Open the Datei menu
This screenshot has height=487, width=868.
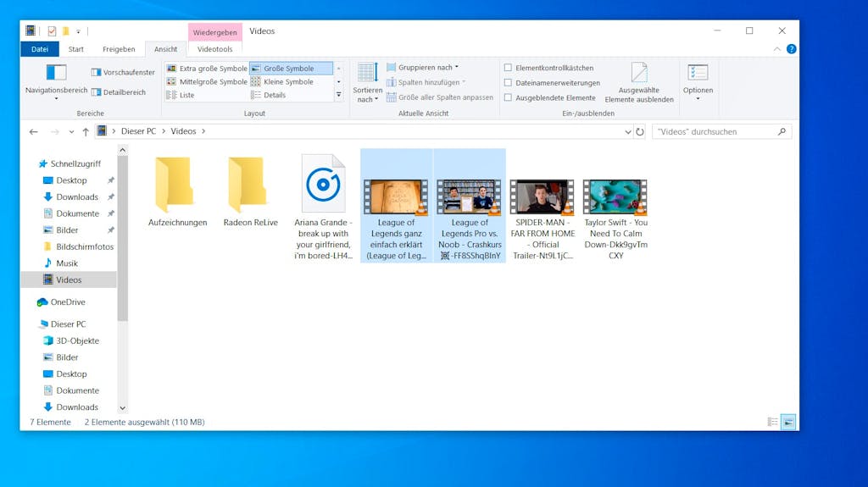click(x=39, y=49)
